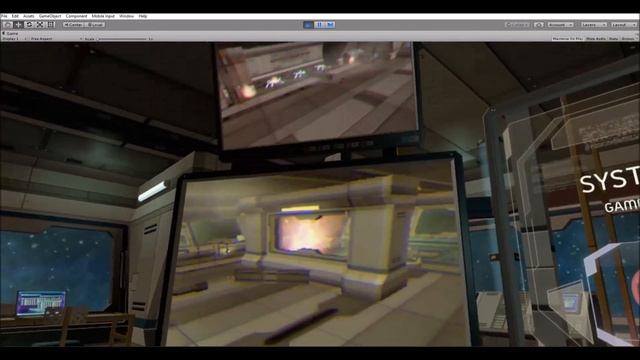Open the Layout dropdown
Image resolution: width=640 pixels, height=360 pixels.
click(x=624, y=25)
